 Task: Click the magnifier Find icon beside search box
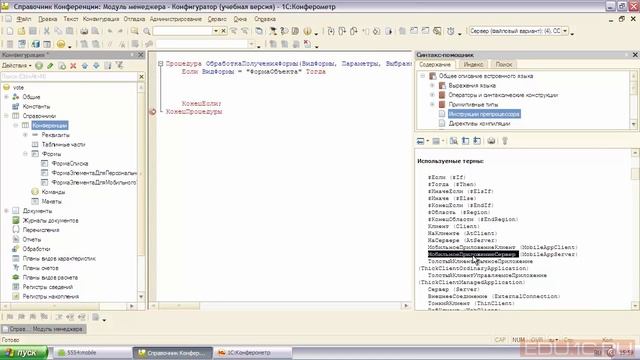(147, 31)
